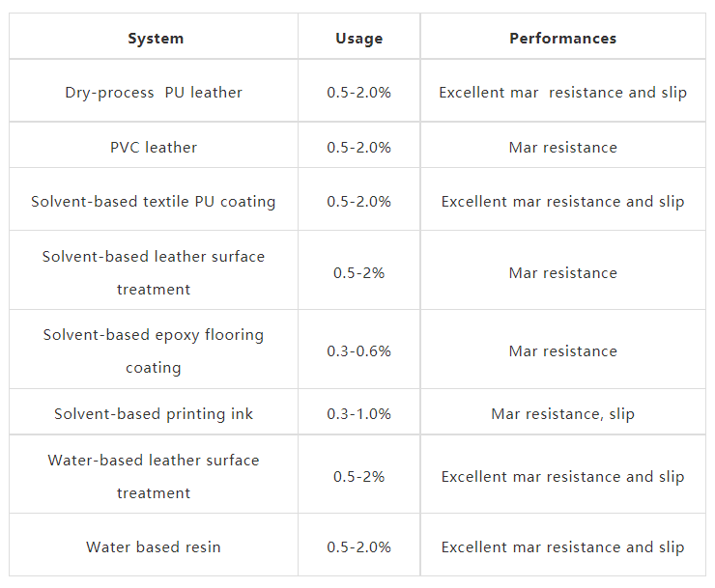Viewport: 715px width, 588px height.
Task: Select performance cell for PVC leather
Action: pos(562,148)
